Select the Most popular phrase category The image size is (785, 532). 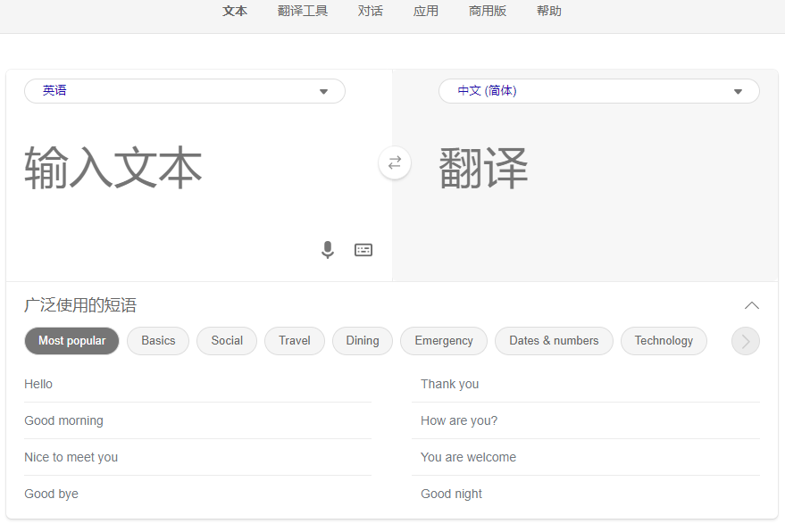tap(71, 341)
